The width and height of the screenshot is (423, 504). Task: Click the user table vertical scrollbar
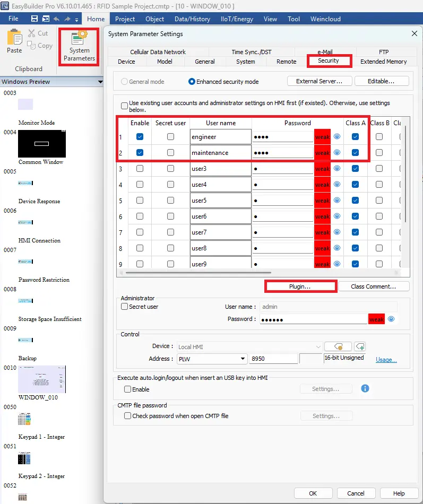coord(405,173)
